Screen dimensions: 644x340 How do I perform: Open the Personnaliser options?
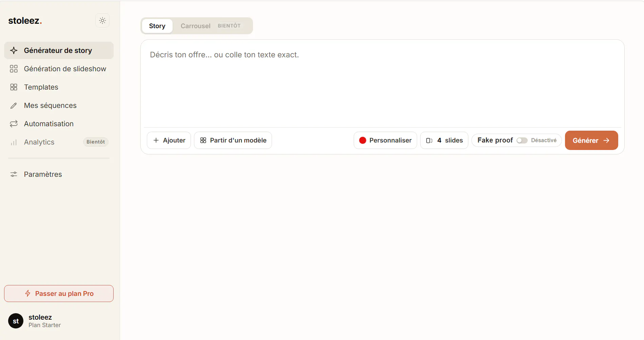[385, 140]
